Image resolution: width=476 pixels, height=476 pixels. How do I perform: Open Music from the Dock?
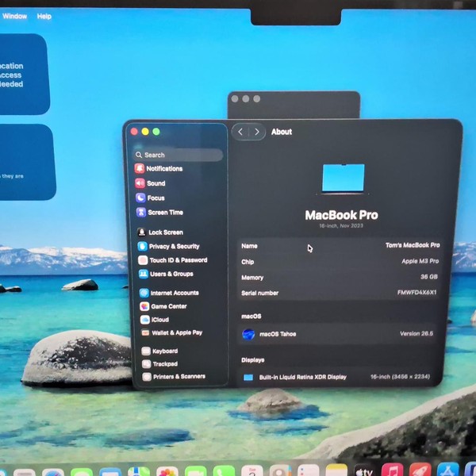392,470
